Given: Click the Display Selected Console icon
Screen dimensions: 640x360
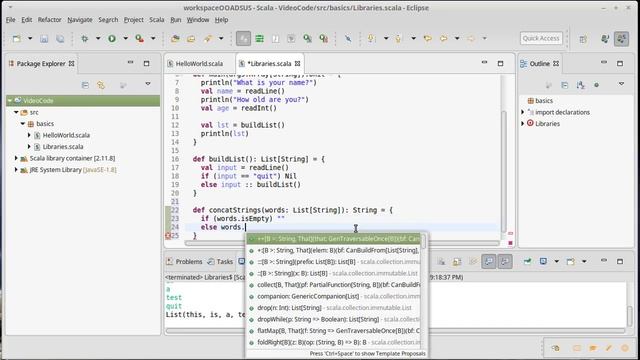Looking at the screenshot, I should tap(544, 261).
